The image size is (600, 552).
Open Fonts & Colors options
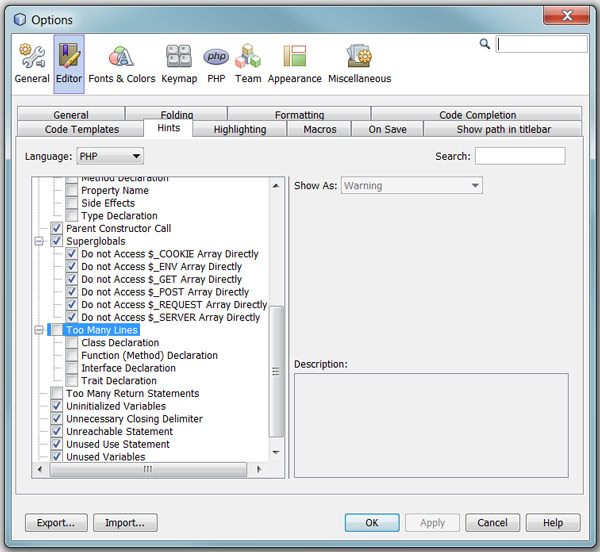coord(122,64)
